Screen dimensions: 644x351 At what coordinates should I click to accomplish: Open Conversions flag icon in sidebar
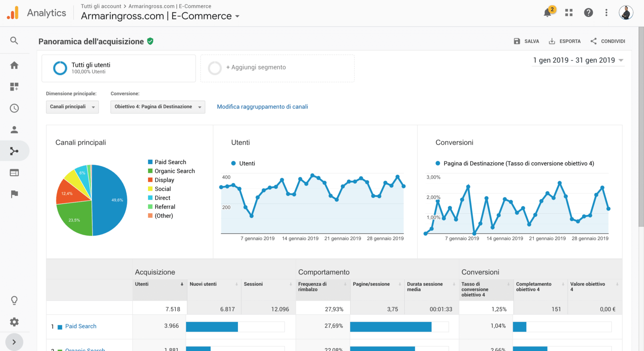point(14,194)
